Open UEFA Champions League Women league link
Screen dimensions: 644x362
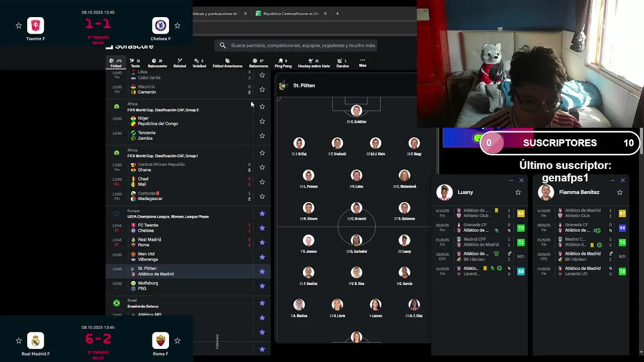coord(168,217)
